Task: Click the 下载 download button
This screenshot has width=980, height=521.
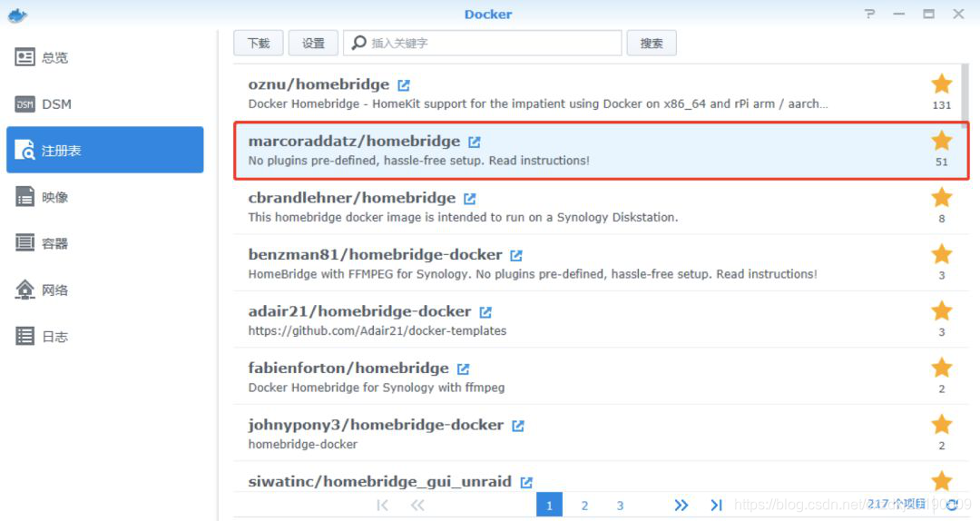Action: [x=258, y=44]
